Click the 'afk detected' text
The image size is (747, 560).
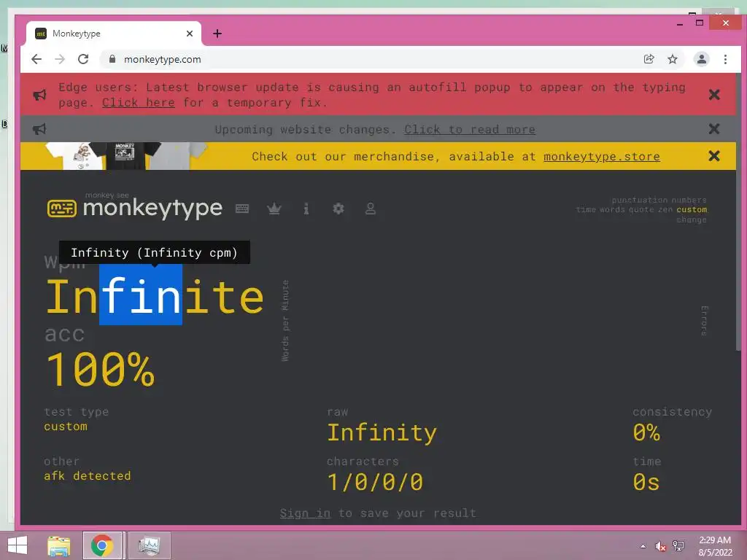pos(88,475)
